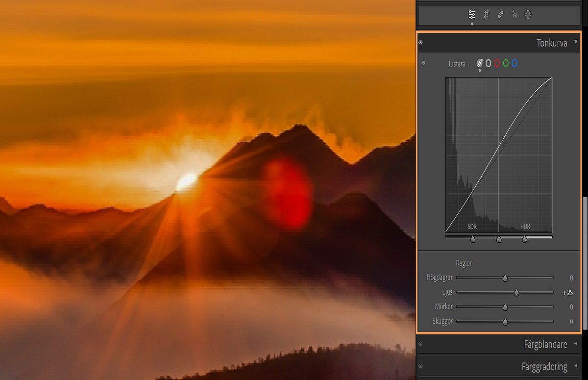This screenshot has width=588, height=380.
Task: Click the Mörker value 0 field
Action: pos(571,307)
